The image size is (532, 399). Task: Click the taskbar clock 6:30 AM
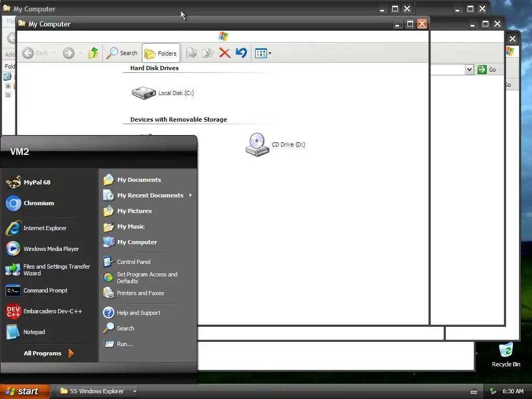click(x=513, y=391)
